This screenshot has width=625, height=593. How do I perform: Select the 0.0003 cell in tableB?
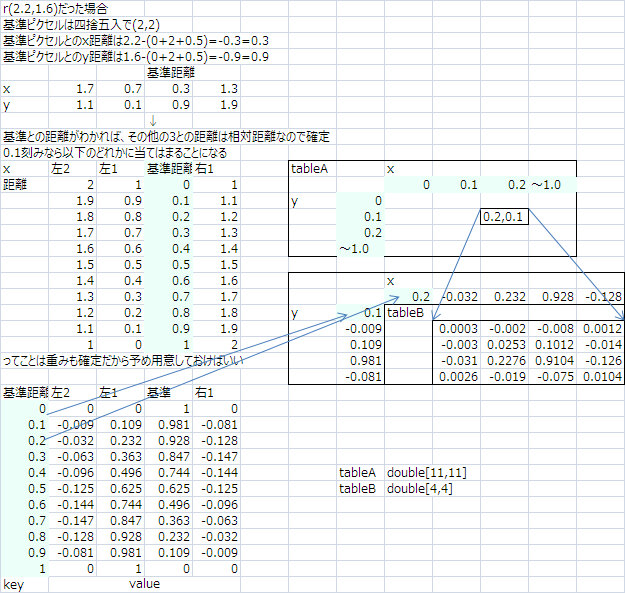click(458, 329)
